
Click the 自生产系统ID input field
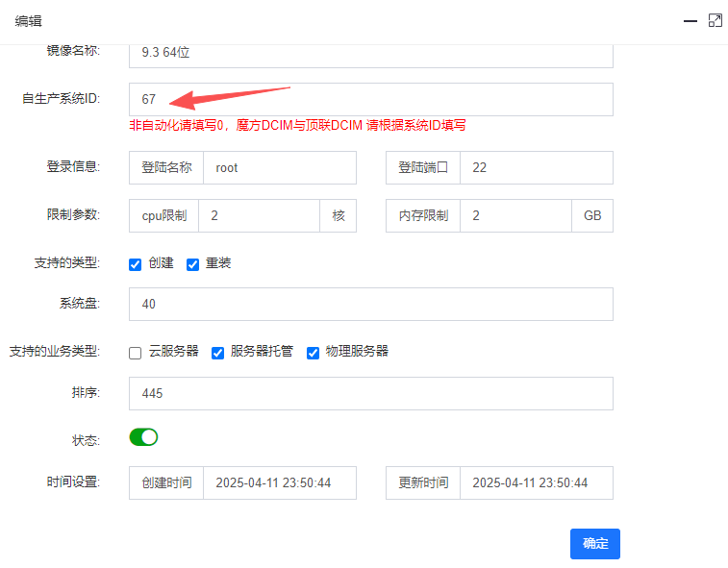coord(370,99)
